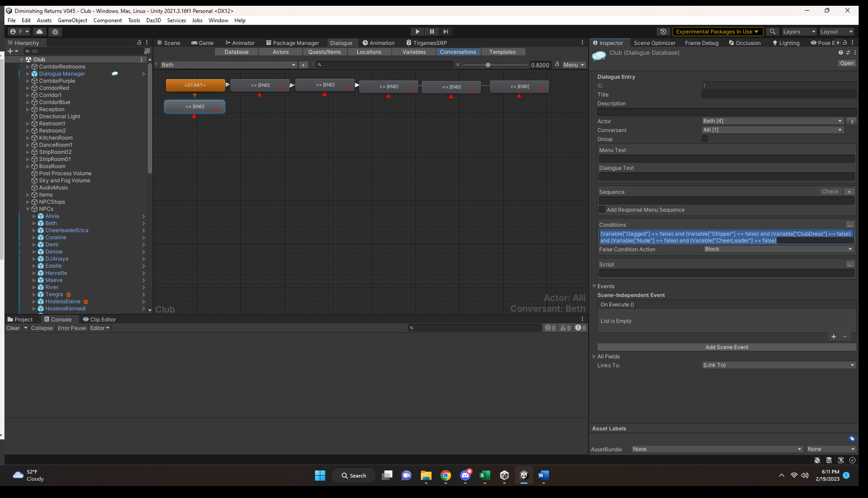Select Actor dropdown for Beth entry
868x498 pixels.
(771, 121)
